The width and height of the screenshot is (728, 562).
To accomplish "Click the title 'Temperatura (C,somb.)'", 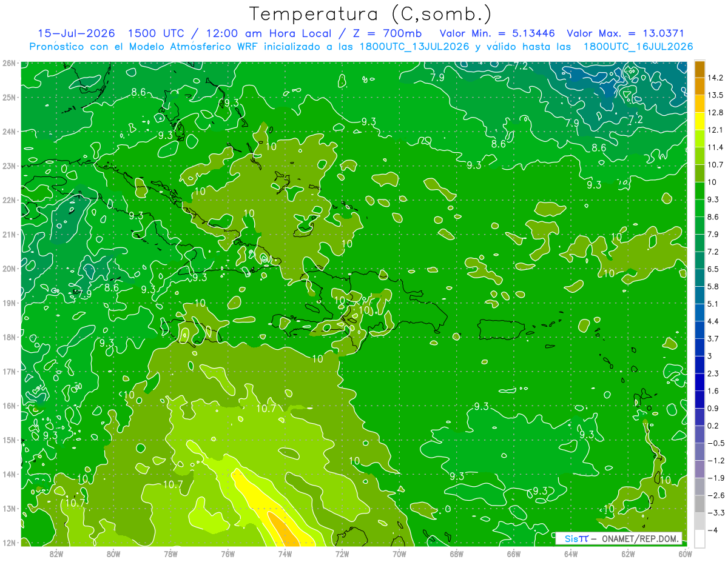I will coord(370,13).
